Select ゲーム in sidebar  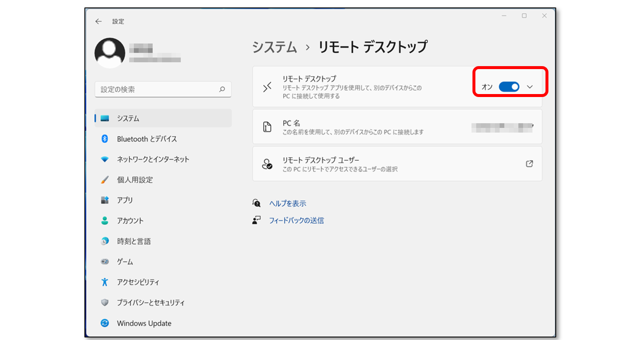pos(163,262)
